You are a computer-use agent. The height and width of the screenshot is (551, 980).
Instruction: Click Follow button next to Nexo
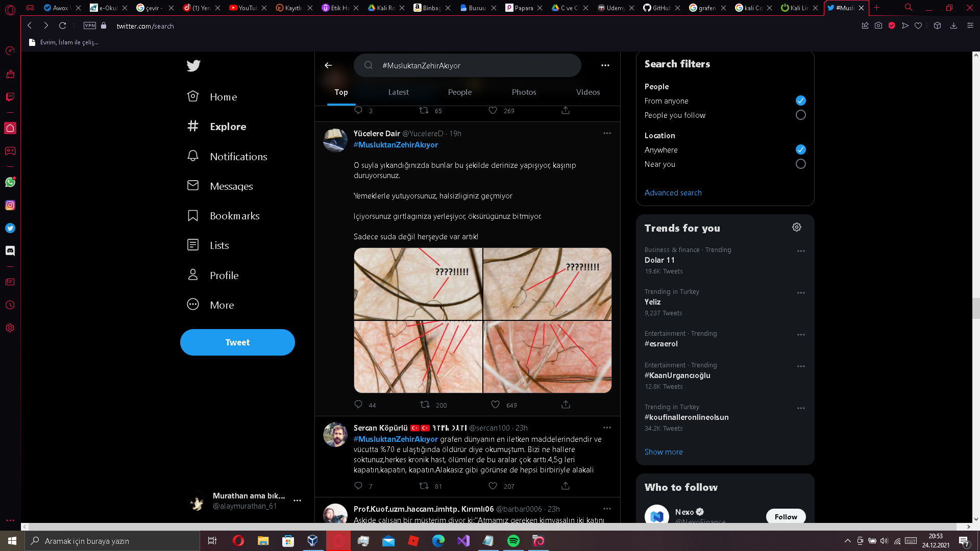pyautogui.click(x=785, y=517)
